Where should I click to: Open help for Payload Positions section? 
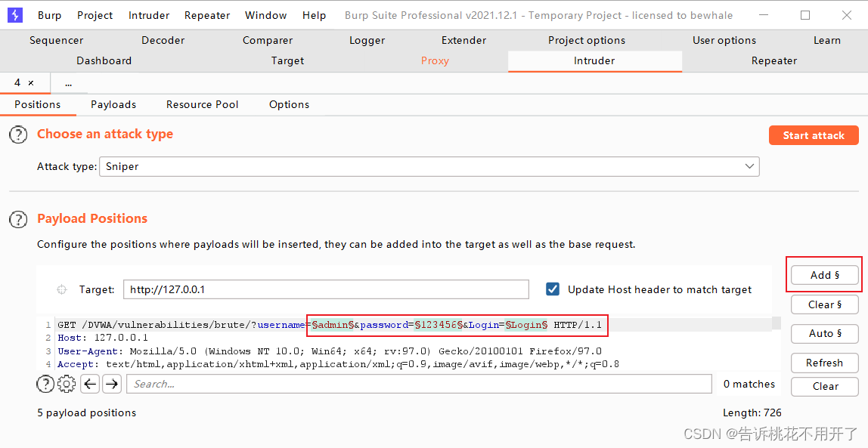pyautogui.click(x=18, y=219)
